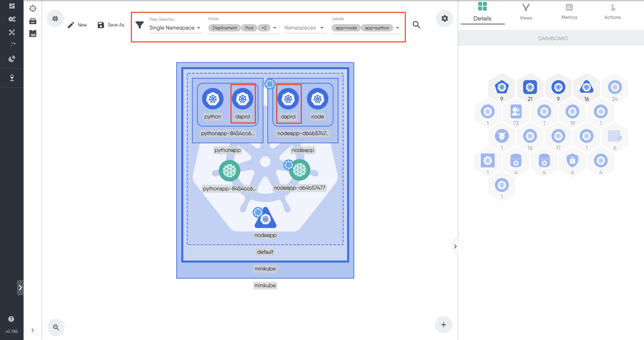
Task: Click the zoom-in magnifier button
Action: pyautogui.click(x=56, y=327)
